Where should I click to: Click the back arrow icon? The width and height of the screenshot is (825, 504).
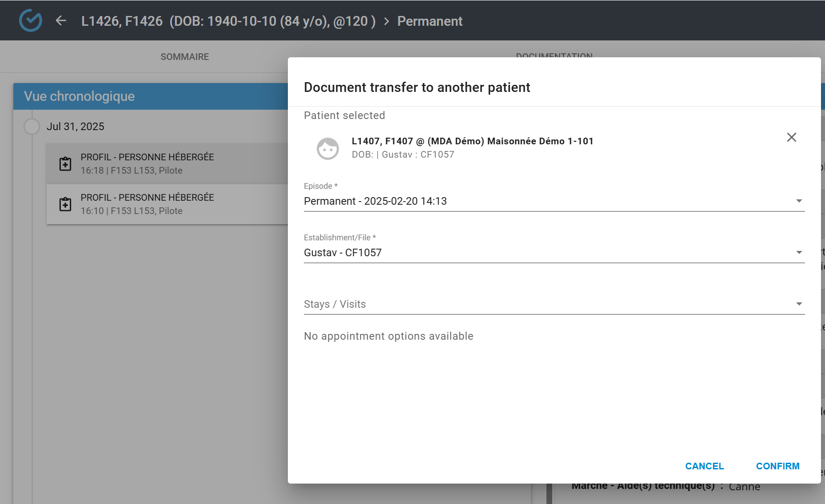[x=61, y=21]
